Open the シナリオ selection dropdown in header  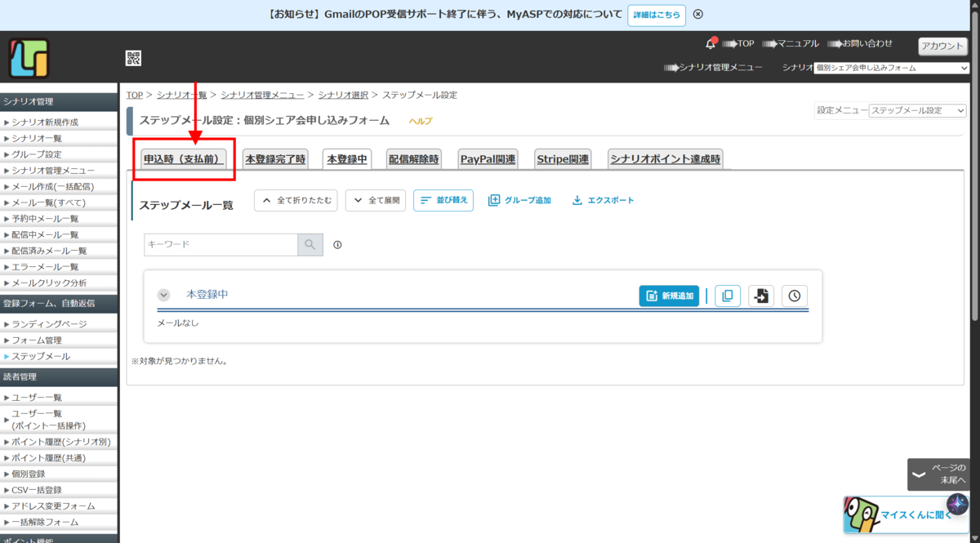point(891,69)
